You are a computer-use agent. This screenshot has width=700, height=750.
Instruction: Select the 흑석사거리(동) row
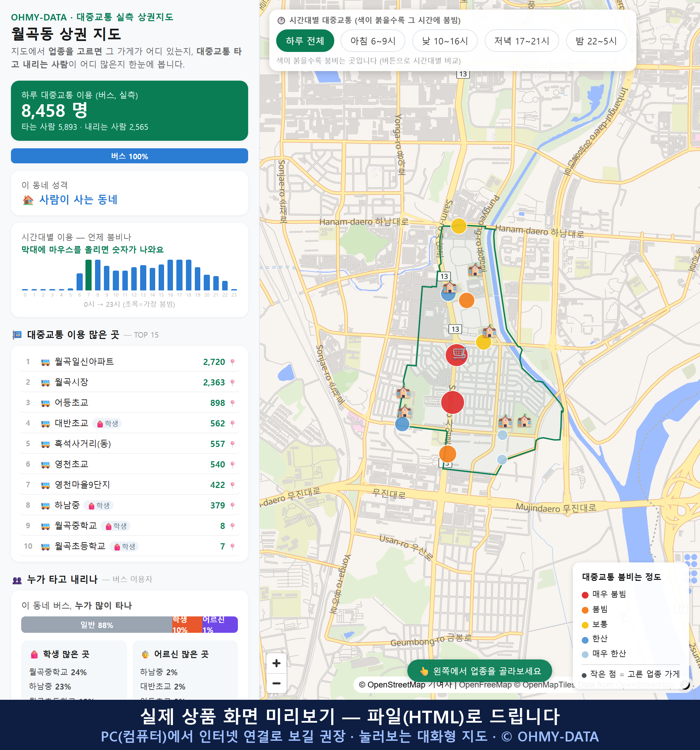[x=130, y=444]
